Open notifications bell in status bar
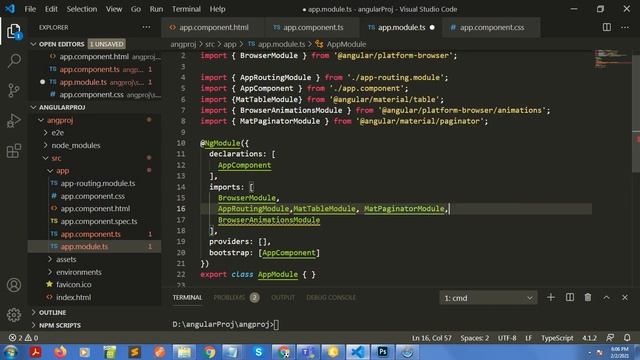 (x=627, y=338)
